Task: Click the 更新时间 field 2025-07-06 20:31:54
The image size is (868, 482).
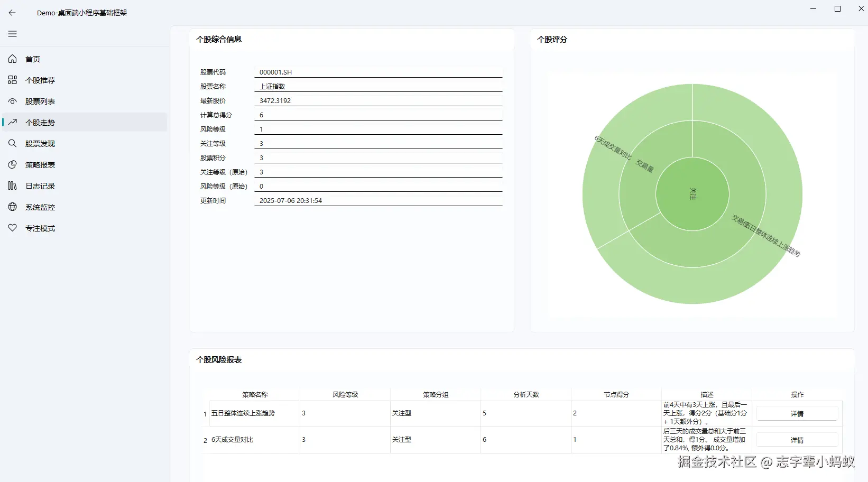Action: click(x=378, y=200)
